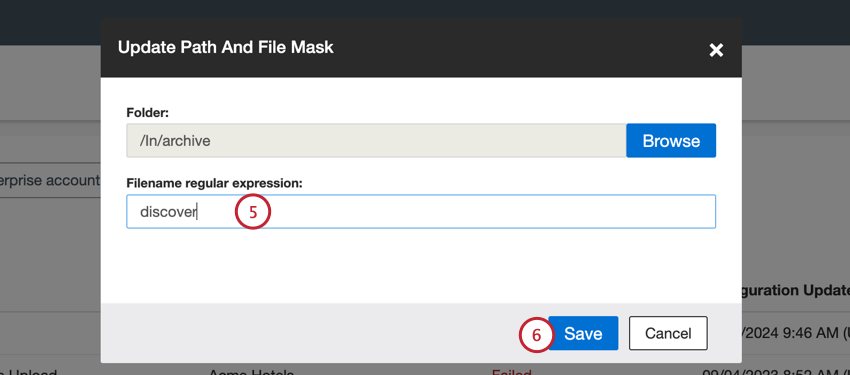Click the Browse button next to Folder

(671, 141)
